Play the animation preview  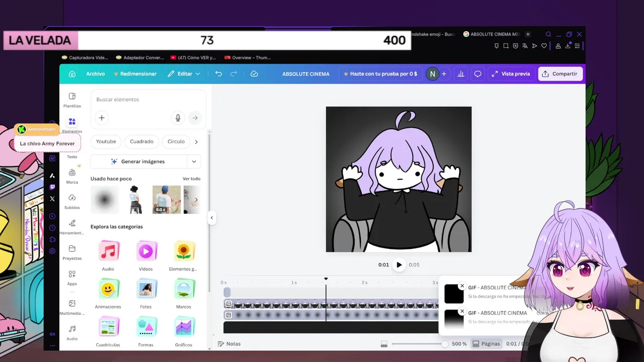(399, 264)
